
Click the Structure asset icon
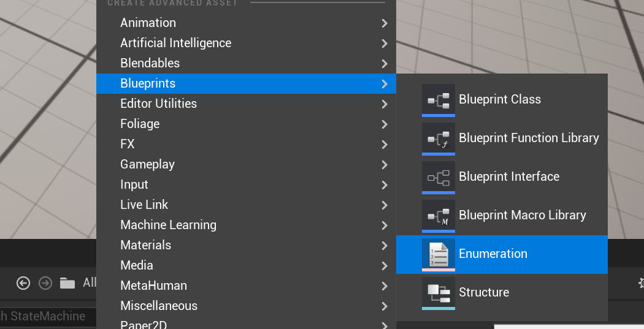pyautogui.click(x=439, y=292)
